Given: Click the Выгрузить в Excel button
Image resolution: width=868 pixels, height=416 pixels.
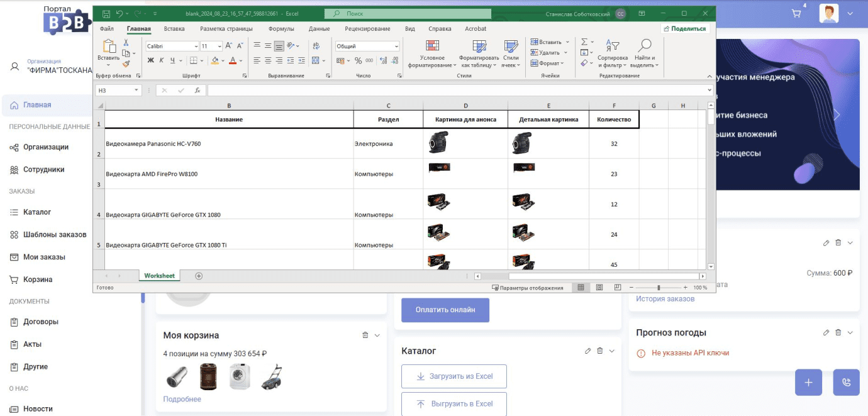Looking at the screenshot, I should click(x=454, y=404).
